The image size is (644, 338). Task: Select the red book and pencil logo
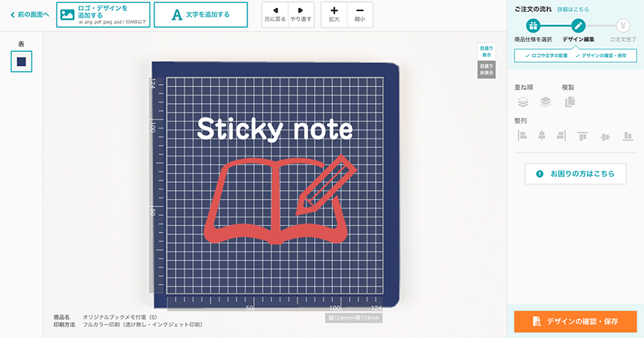click(x=280, y=200)
